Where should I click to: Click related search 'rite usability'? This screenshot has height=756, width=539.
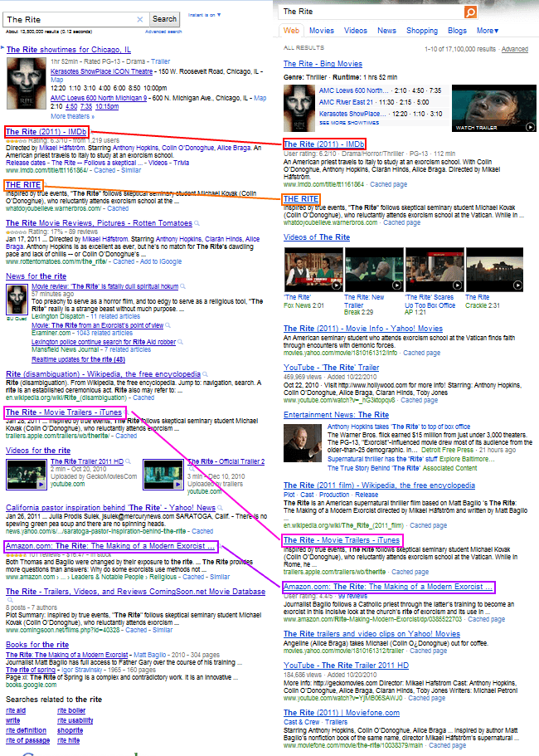click(x=75, y=720)
